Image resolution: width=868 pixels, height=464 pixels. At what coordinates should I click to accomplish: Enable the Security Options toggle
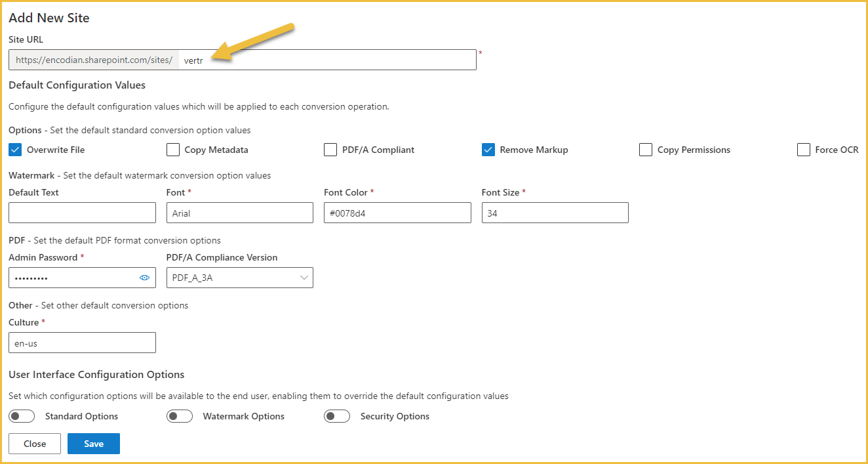tap(337, 416)
